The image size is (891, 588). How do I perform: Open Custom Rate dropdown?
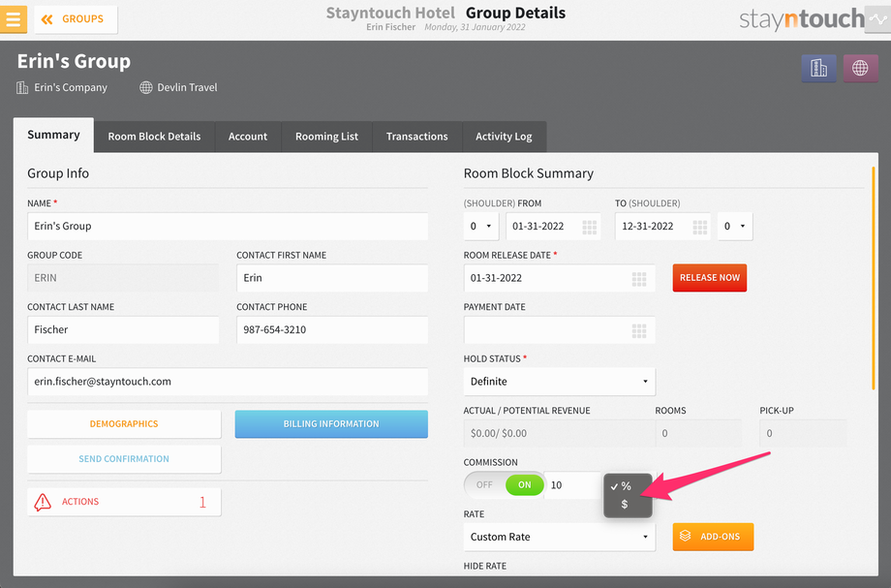(x=559, y=537)
